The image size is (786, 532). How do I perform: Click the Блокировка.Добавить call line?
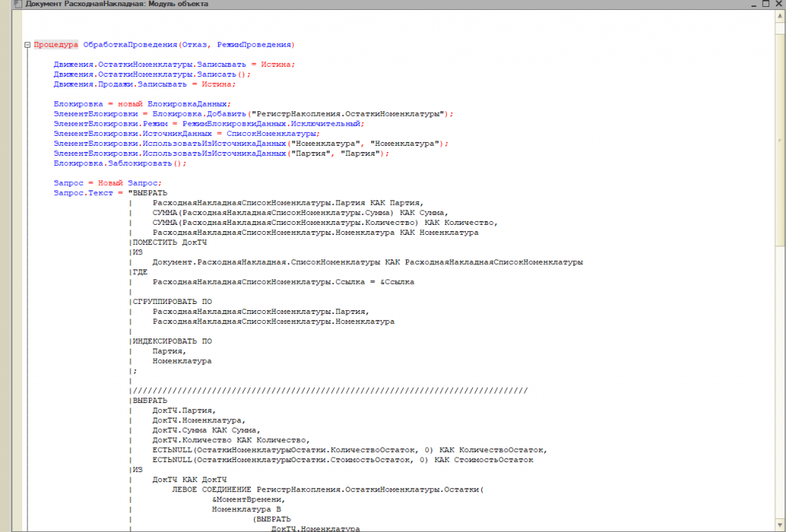(253, 114)
